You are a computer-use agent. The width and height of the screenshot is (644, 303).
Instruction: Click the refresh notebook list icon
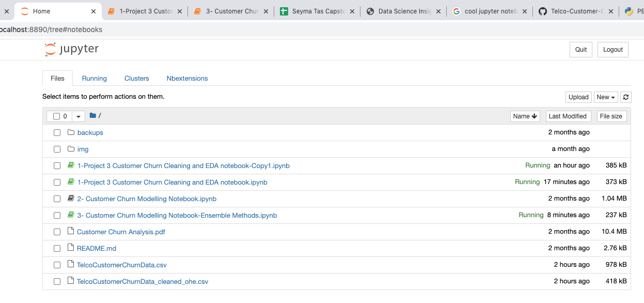point(626,97)
